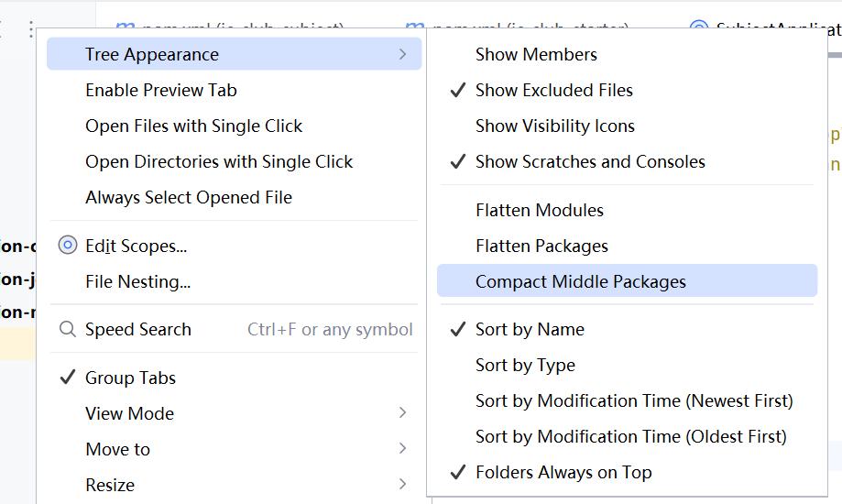Screen dimensions: 842x504
Task: Choose Flatten Packages
Action: pyautogui.click(x=541, y=246)
